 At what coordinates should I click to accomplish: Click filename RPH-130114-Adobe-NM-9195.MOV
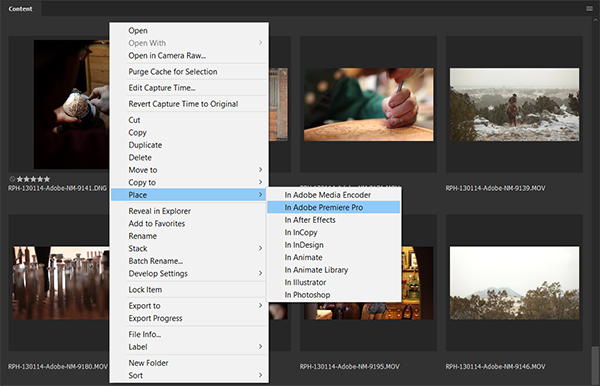pyautogui.click(x=349, y=366)
